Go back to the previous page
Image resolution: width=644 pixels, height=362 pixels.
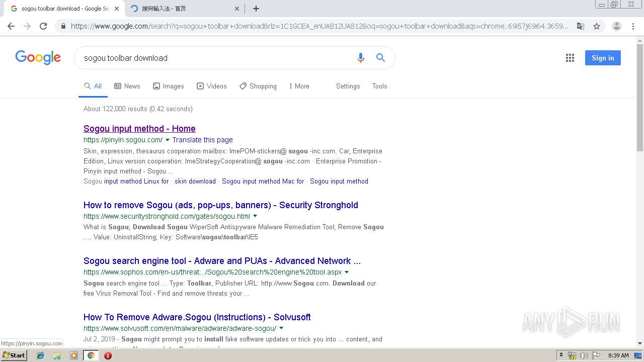click(x=11, y=26)
